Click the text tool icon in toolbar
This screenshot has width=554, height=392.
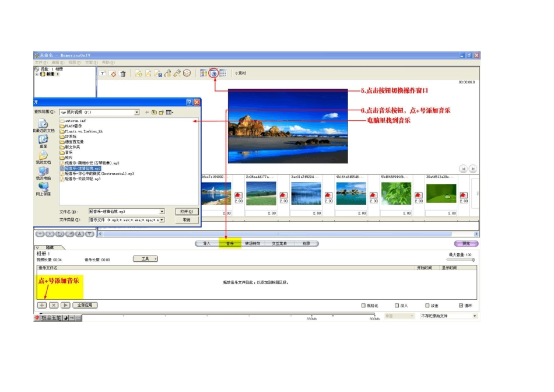point(103,73)
